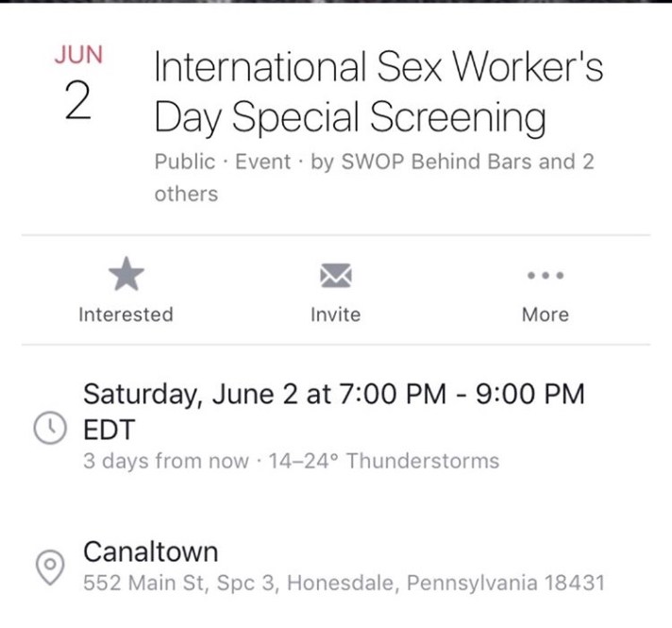Open the Canaltown venue name

[x=151, y=551]
